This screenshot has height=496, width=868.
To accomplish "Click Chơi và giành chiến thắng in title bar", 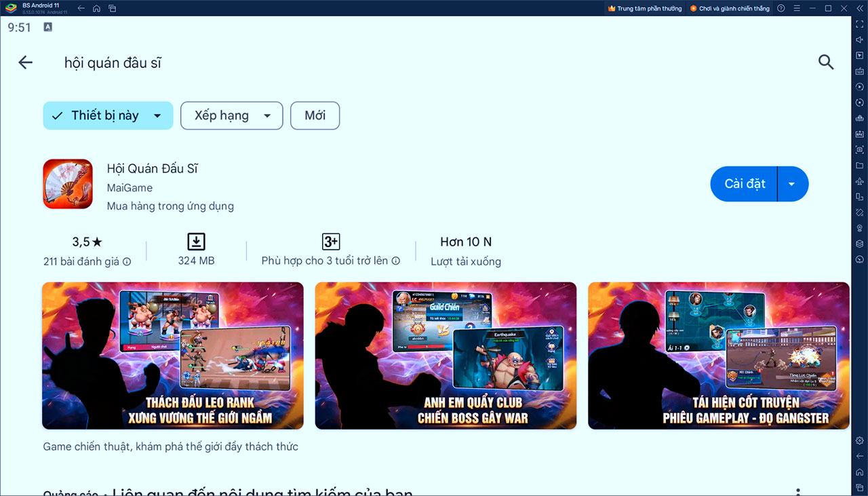I will (730, 8).
